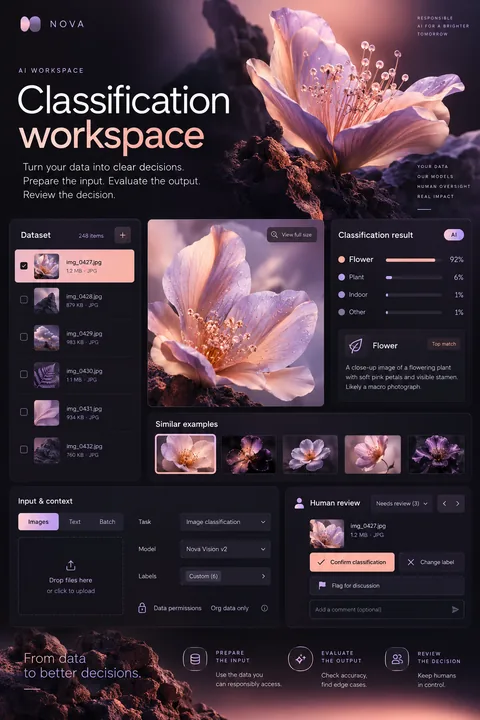Check the img_0432.jpg checkbox
480x720 pixels.
coord(24,450)
